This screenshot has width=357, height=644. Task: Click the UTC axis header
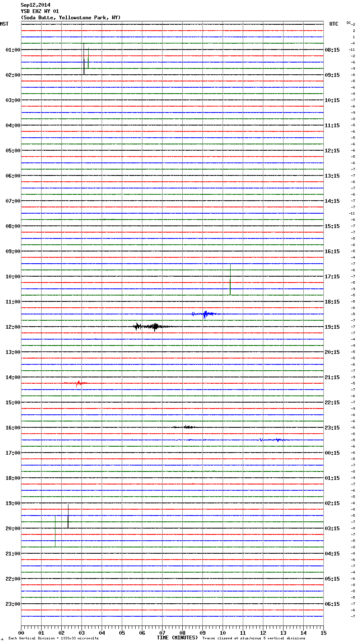[x=334, y=24]
